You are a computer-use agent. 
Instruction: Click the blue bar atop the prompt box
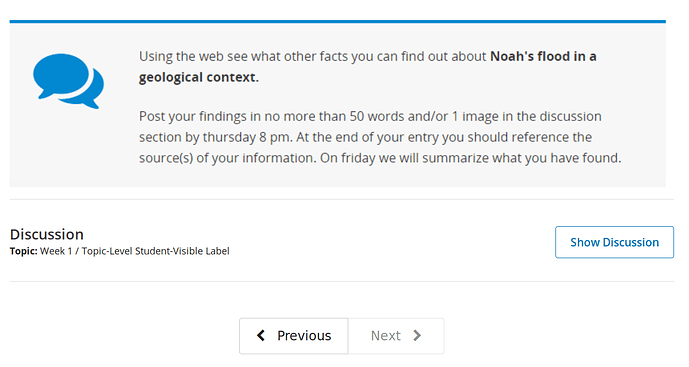(x=337, y=21)
